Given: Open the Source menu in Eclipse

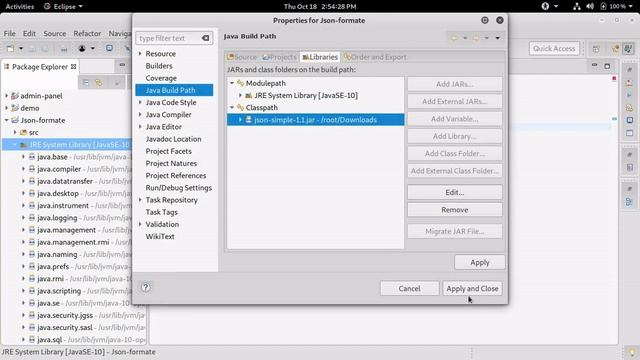Looking at the screenshot, I should pyautogui.click(x=55, y=33).
